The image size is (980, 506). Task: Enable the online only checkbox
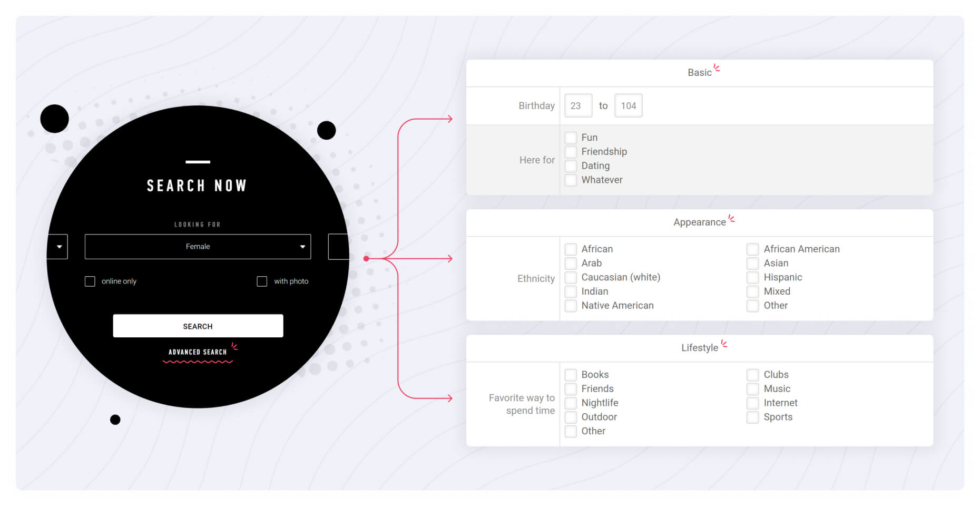click(x=90, y=281)
